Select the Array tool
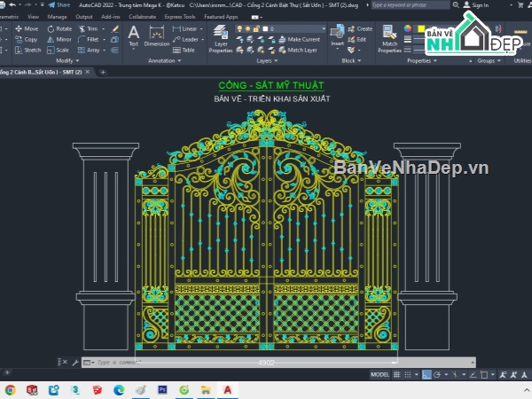The width and height of the screenshot is (532, 399). (x=89, y=51)
